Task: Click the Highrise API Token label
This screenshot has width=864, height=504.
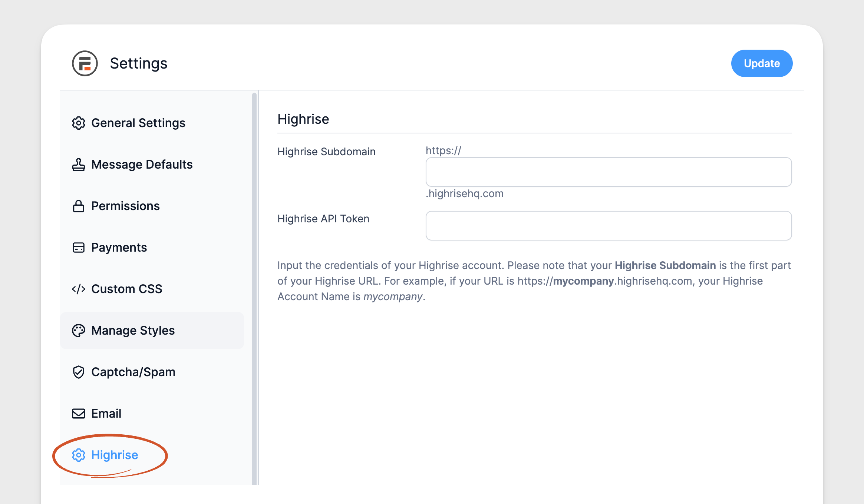Action: [x=323, y=219]
